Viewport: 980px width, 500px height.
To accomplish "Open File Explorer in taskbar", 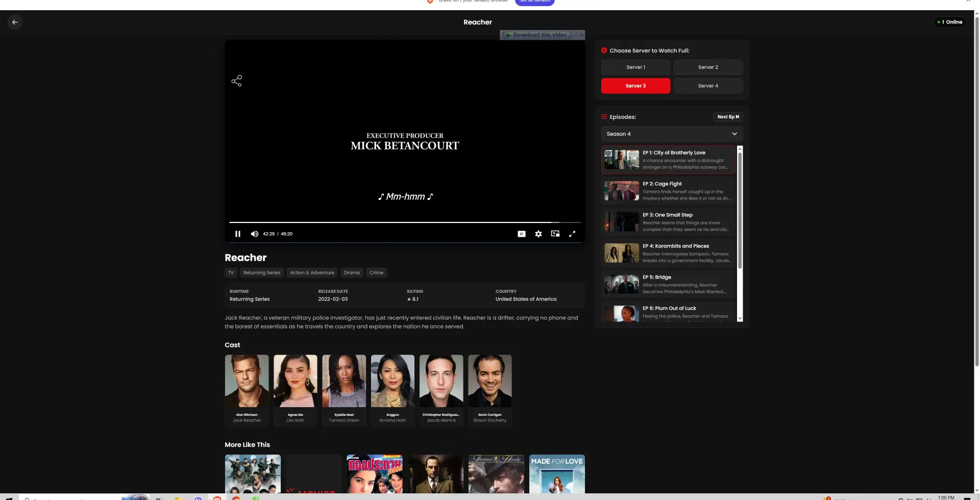I will (x=179, y=498).
